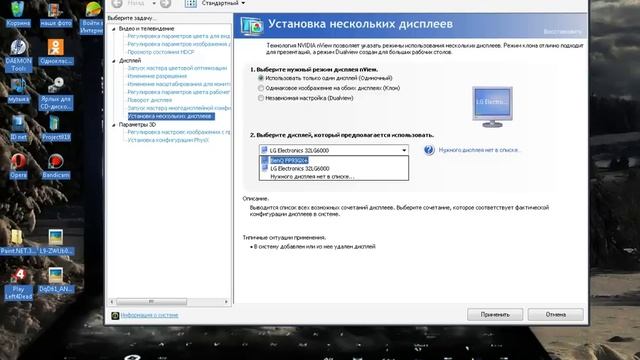The image size is (640, 360).
Task: Open Просмотр состояния HDCP task
Action: (x=161, y=52)
